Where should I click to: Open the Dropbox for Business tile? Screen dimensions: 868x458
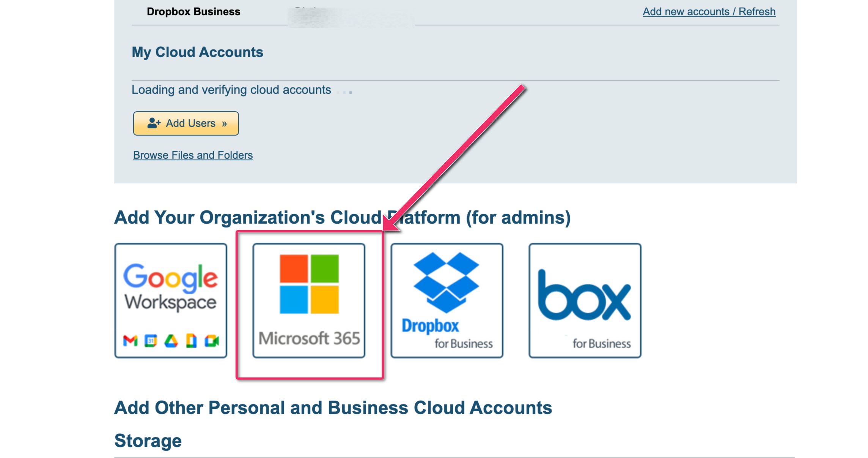tap(447, 300)
